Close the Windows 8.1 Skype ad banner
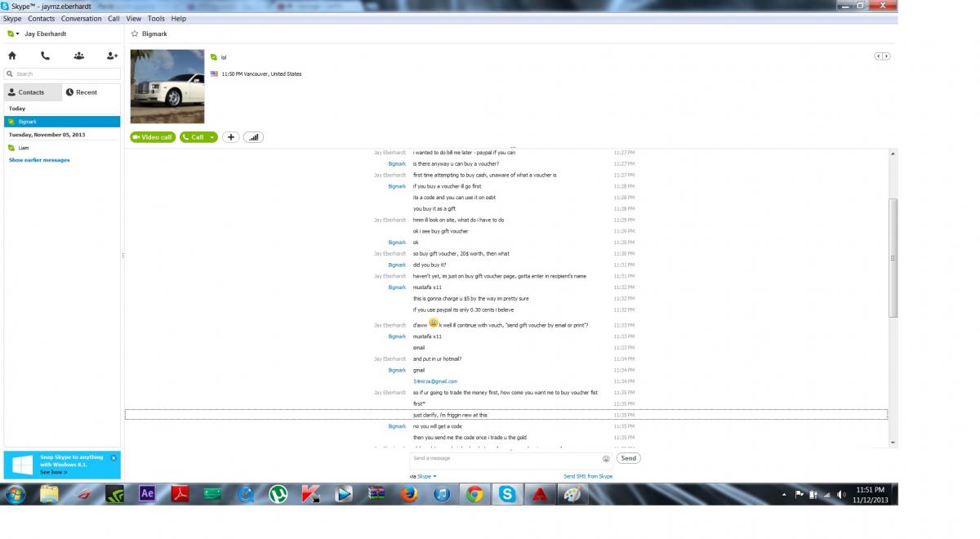Screen dimensions: 980x539 pos(114,458)
